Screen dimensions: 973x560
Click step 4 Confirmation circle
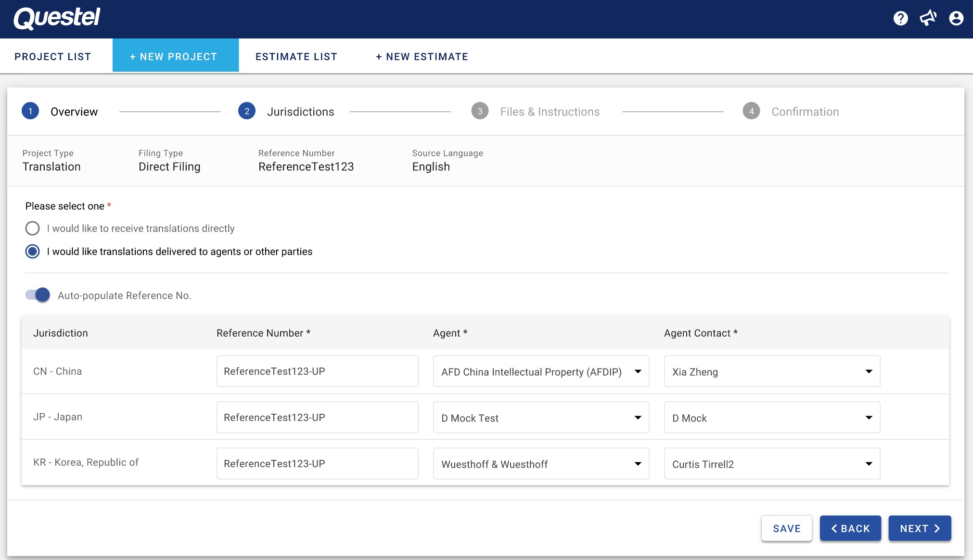coord(751,111)
